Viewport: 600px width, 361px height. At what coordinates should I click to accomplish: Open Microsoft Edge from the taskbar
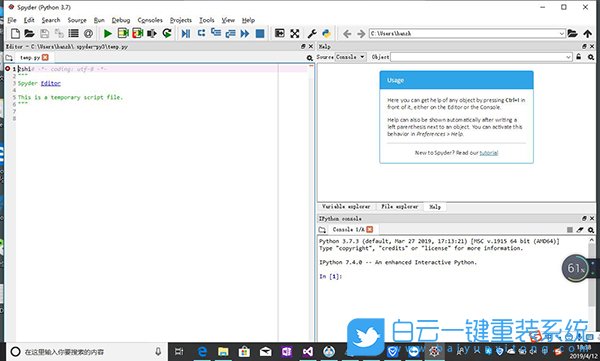click(202, 351)
